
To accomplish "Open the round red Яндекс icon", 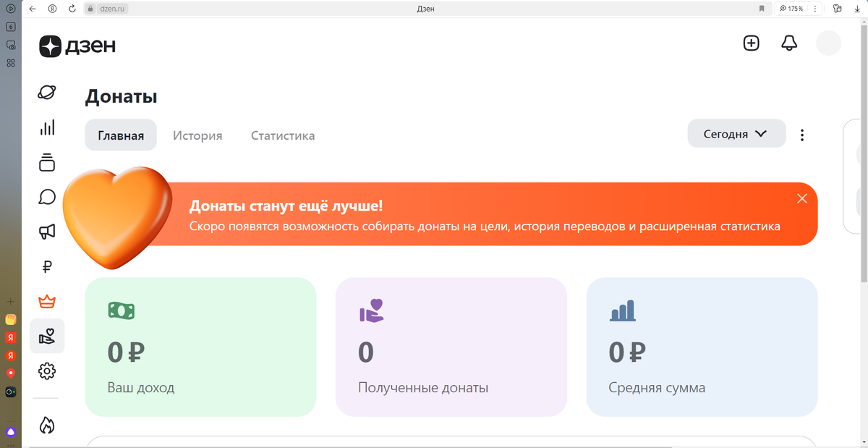I will click(x=11, y=355).
